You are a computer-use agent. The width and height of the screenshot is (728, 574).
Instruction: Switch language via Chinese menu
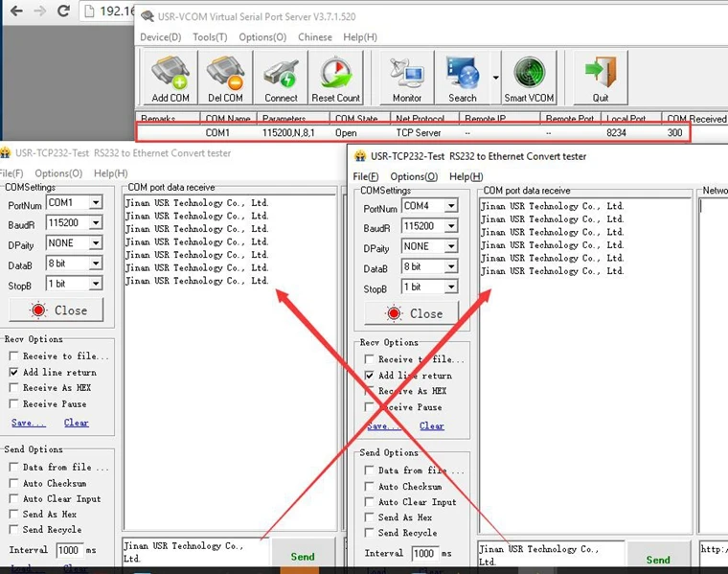[x=315, y=37]
